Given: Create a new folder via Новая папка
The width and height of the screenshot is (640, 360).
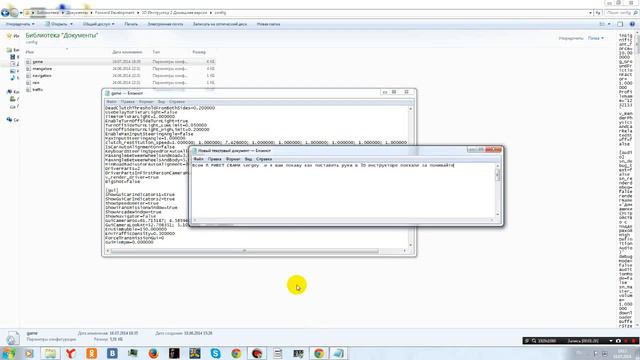Looking at the screenshot, I should click(269, 24).
